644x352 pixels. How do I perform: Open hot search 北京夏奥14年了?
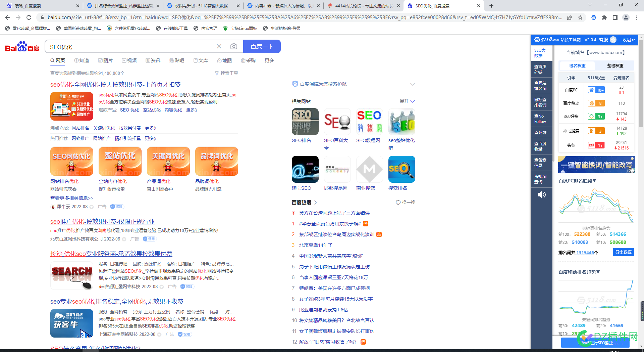pos(316,245)
